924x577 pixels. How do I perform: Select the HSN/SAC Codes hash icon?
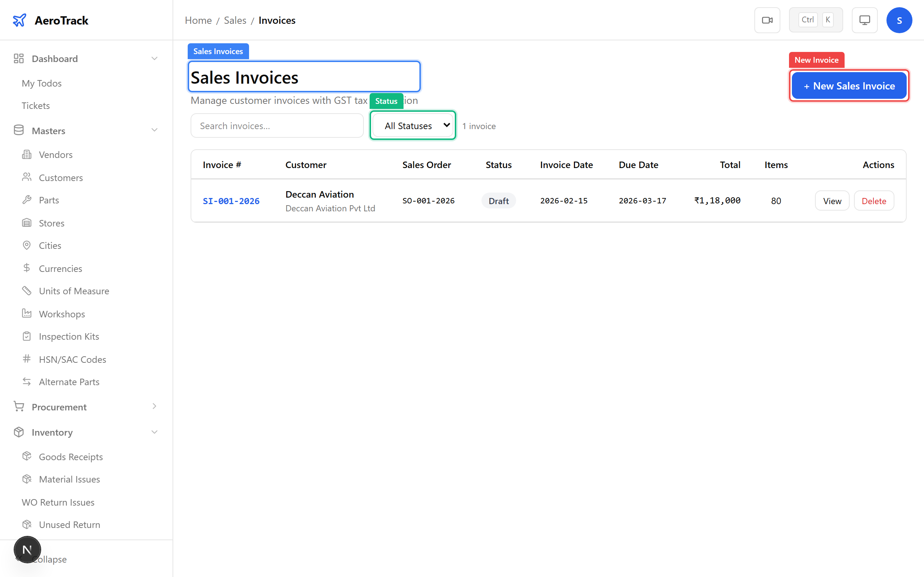coord(27,359)
